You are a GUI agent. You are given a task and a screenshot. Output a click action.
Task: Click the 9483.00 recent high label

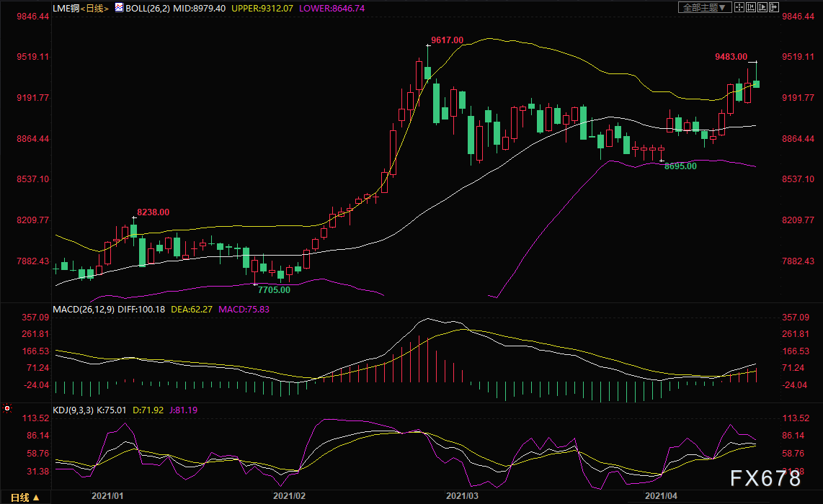tap(731, 57)
